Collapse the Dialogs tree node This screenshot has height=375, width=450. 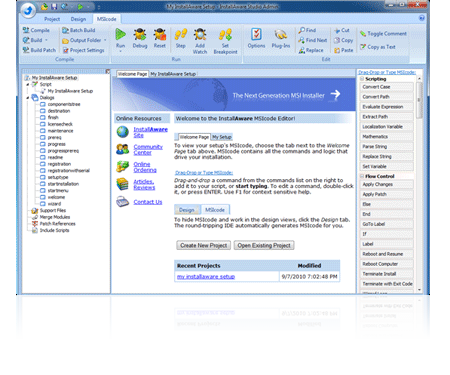coord(28,98)
